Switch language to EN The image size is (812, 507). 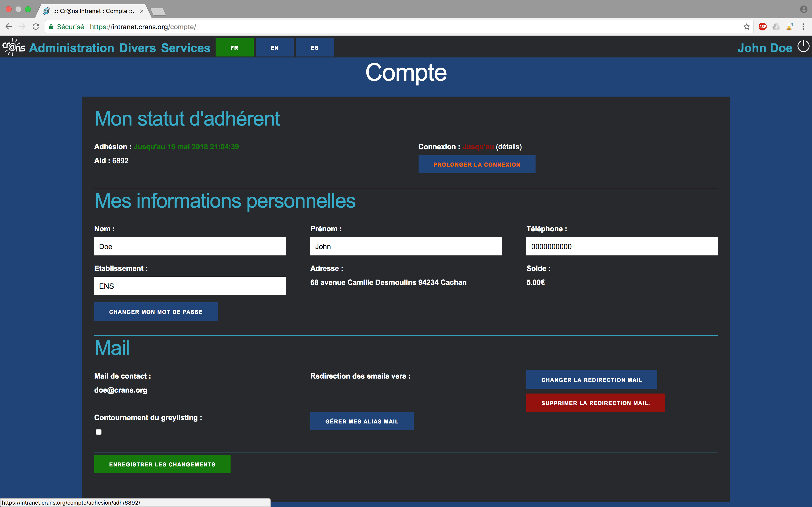275,48
